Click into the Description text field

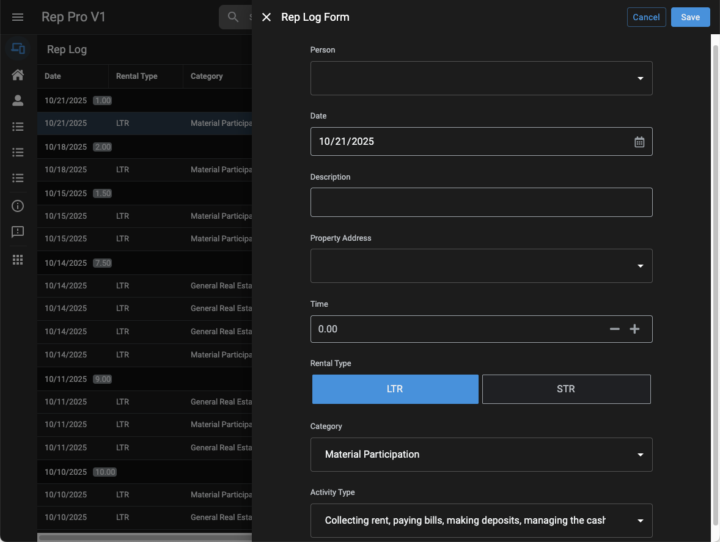[481, 202]
